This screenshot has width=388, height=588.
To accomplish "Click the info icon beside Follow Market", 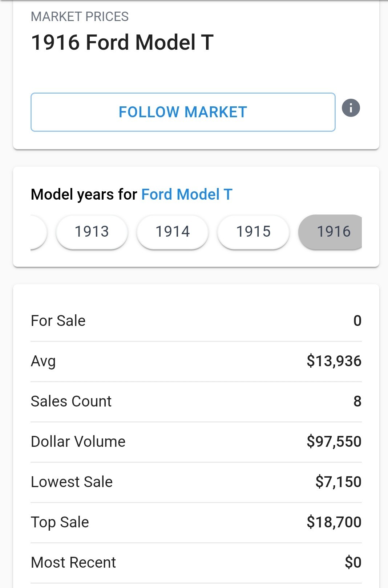I will tap(351, 108).
